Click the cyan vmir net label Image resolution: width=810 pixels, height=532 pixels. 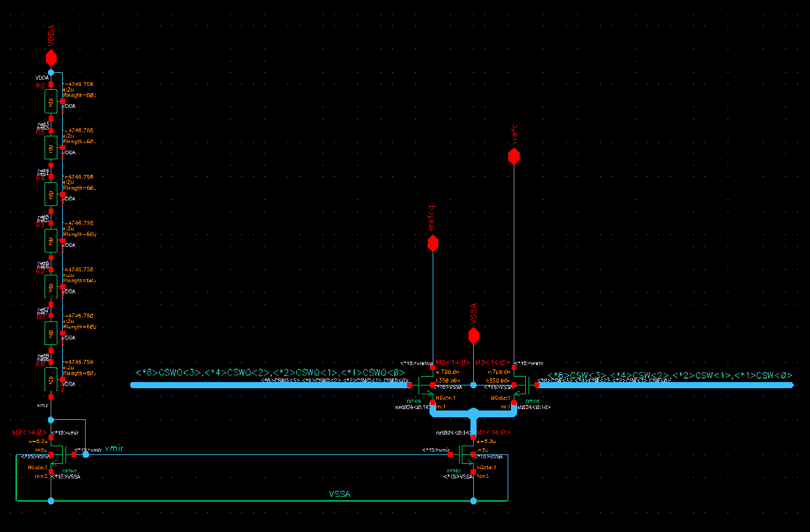pos(113,448)
